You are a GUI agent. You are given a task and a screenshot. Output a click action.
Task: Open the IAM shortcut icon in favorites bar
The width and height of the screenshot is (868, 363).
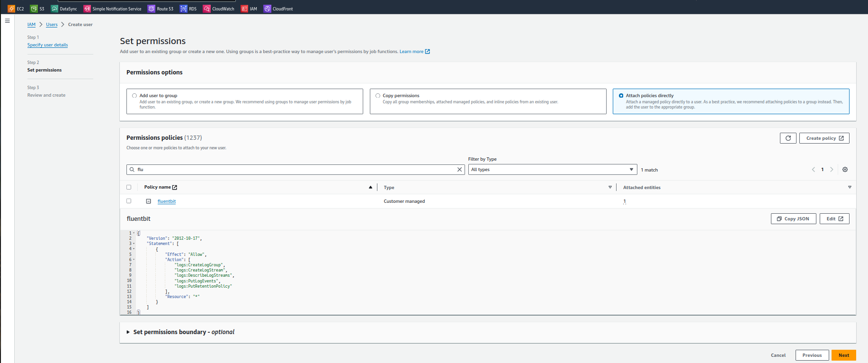coord(244,9)
